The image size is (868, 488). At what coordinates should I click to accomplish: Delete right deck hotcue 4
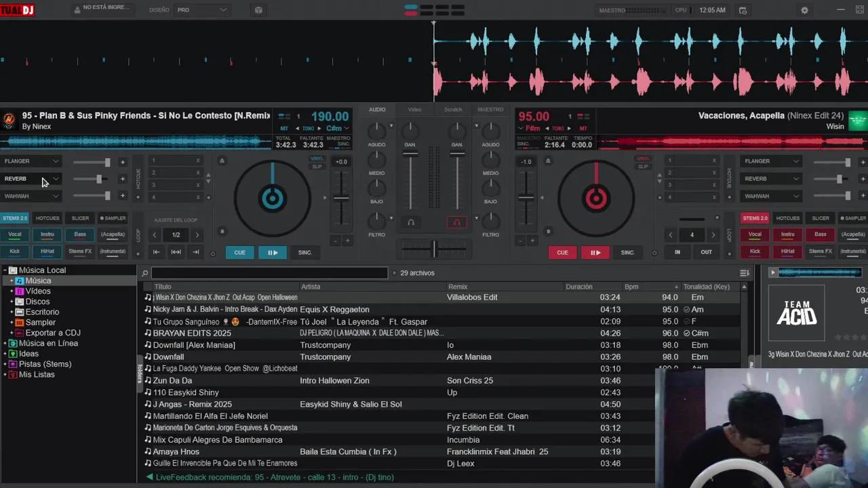click(x=714, y=197)
